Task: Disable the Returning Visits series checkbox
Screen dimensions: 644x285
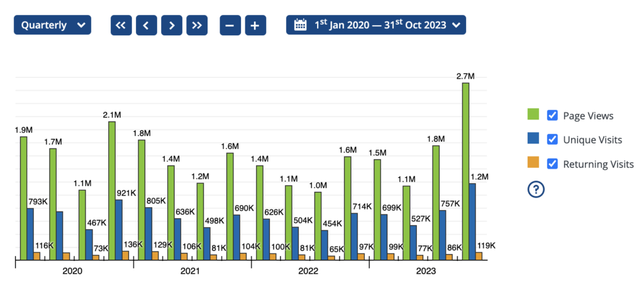Action: 552,164
